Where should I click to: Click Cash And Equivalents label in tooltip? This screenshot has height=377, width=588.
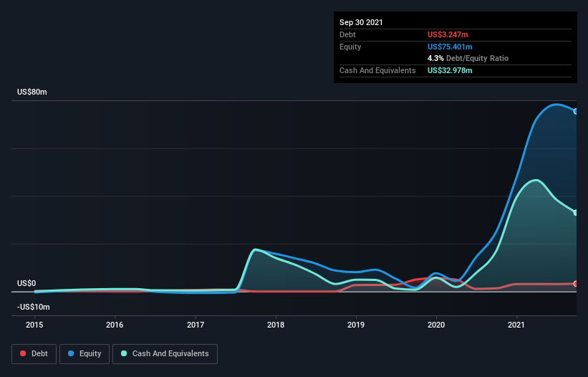tap(377, 70)
